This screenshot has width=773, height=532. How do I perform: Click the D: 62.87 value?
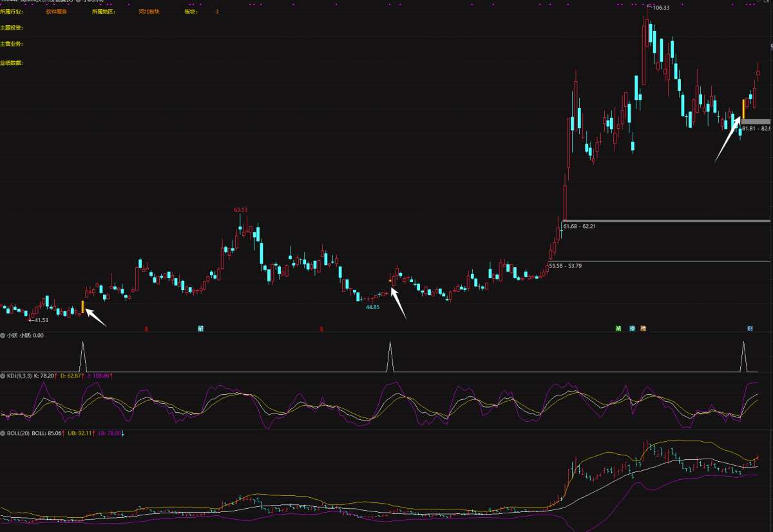[x=72, y=375]
